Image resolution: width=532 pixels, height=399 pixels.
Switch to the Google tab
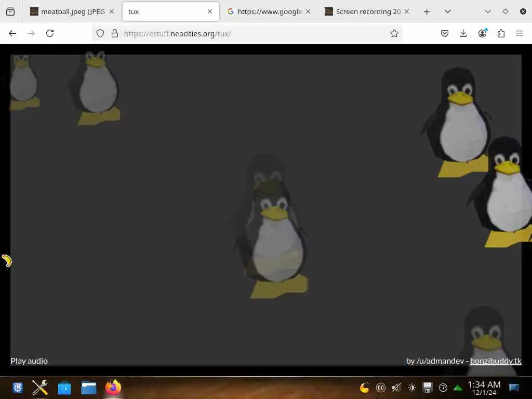(x=269, y=11)
